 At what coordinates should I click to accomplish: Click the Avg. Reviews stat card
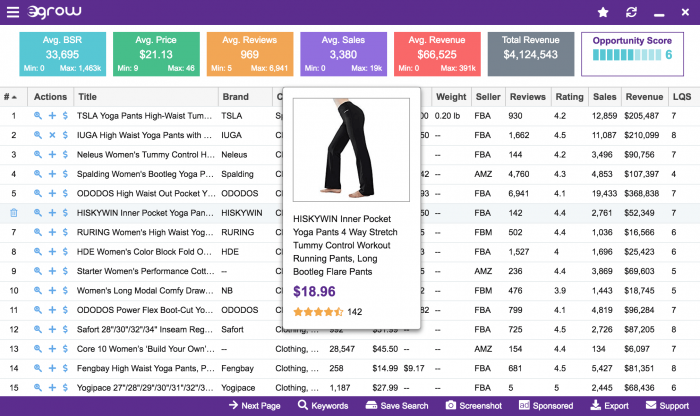point(250,54)
